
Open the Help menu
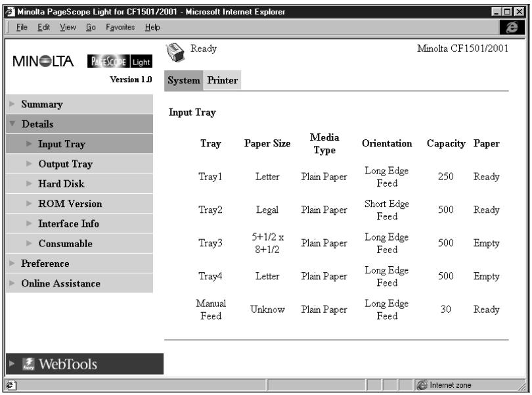click(152, 27)
